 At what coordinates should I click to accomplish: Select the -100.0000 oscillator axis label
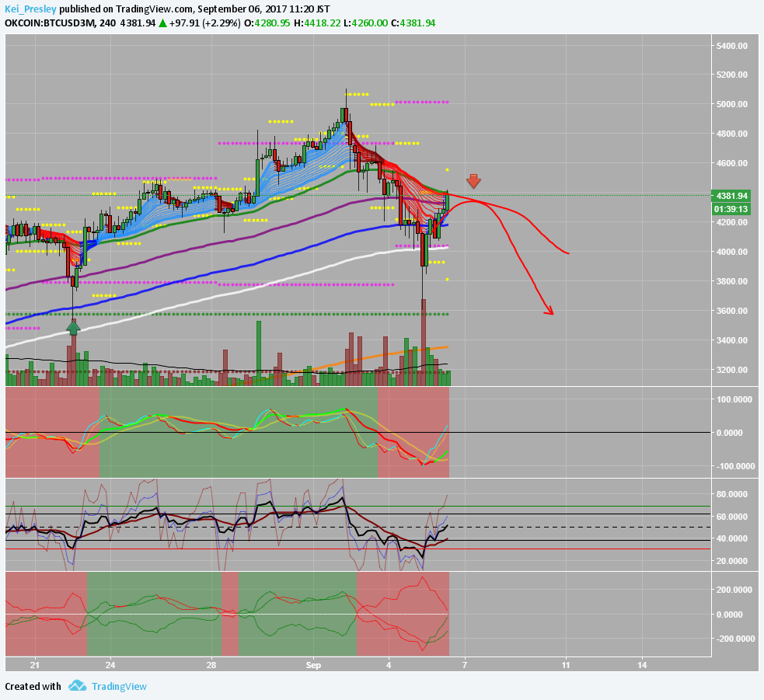[734, 466]
